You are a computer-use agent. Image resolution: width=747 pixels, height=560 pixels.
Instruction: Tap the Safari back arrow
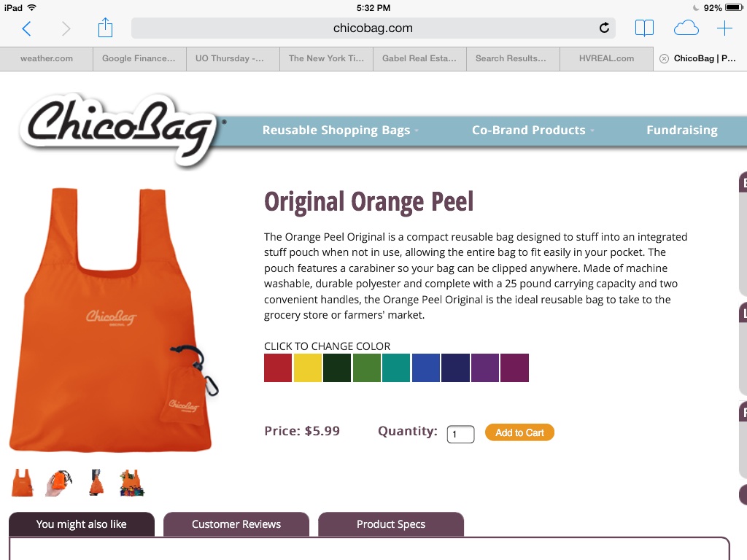[27, 28]
